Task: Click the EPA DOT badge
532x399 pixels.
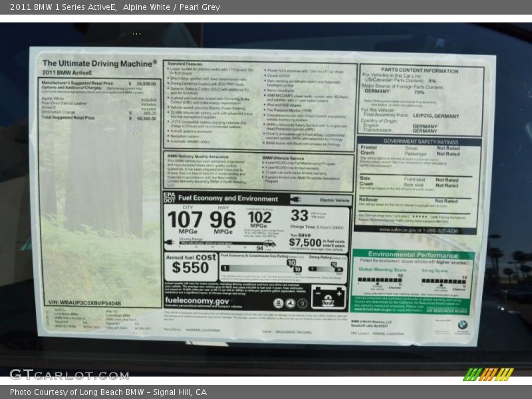Action: click(x=170, y=198)
